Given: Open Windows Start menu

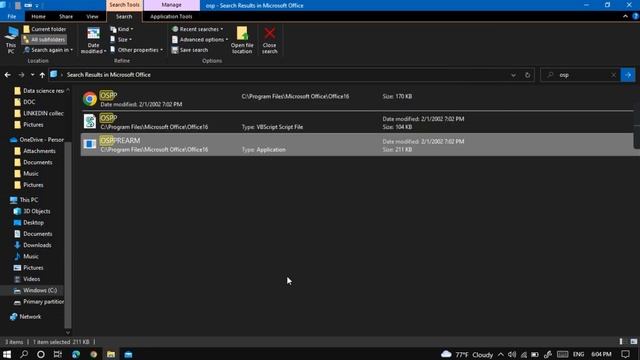Looking at the screenshot, I should [x=7, y=354].
